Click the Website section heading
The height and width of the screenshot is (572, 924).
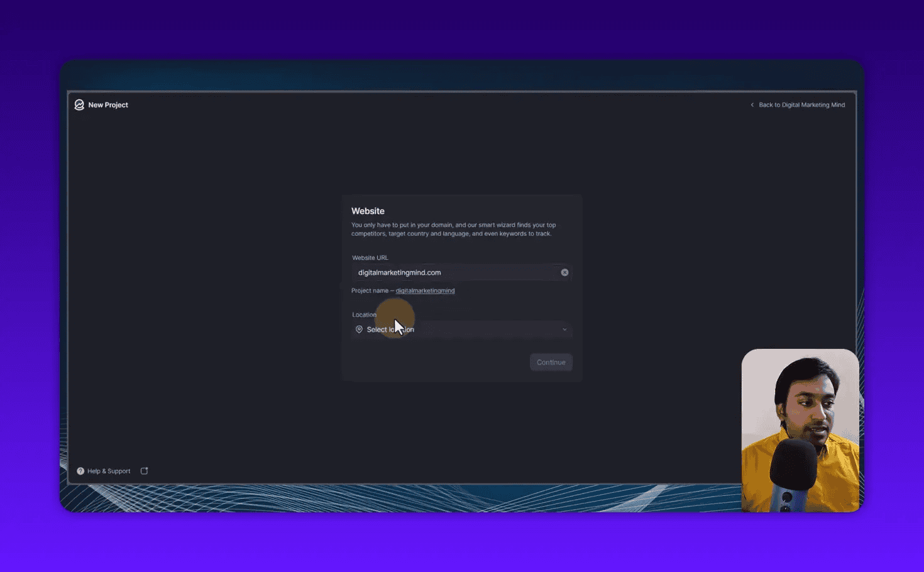pos(368,211)
